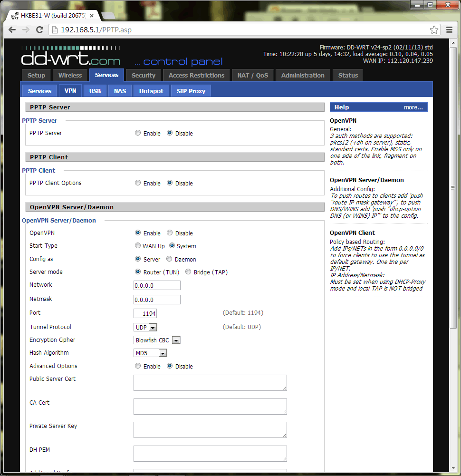Open the Security main tab
Image resolution: width=461 pixels, height=476 pixels.
[143, 75]
